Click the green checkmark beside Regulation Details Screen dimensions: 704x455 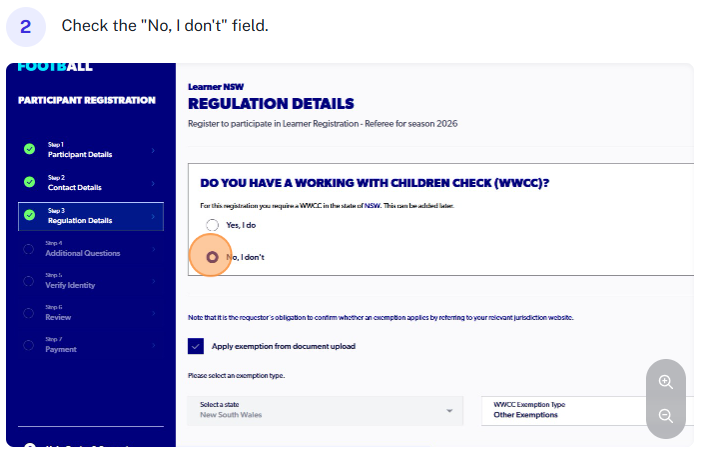[29, 216]
